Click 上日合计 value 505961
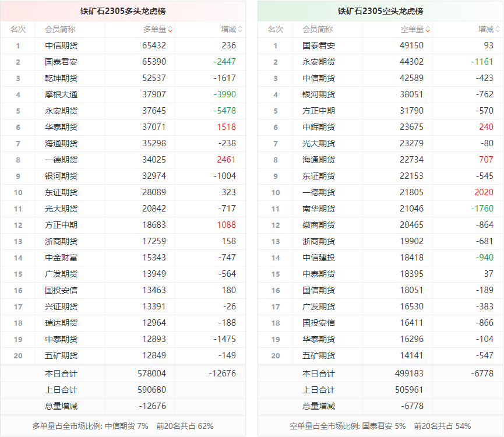The width and height of the screenshot is (504, 437). (x=409, y=390)
